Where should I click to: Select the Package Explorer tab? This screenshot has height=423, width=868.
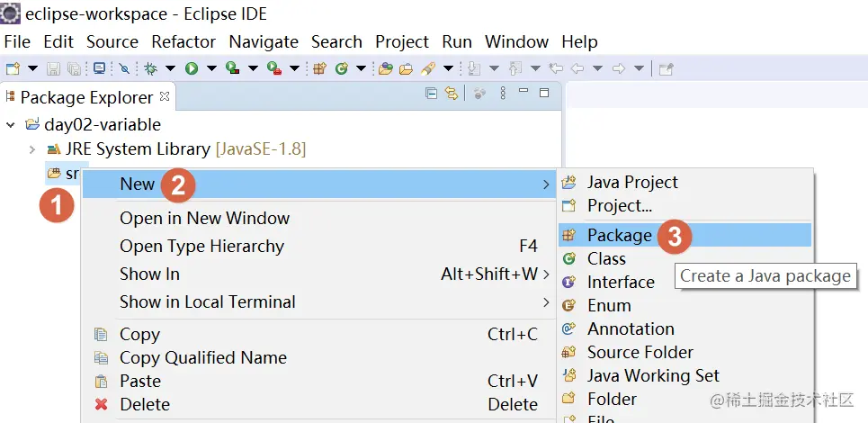coord(86,97)
